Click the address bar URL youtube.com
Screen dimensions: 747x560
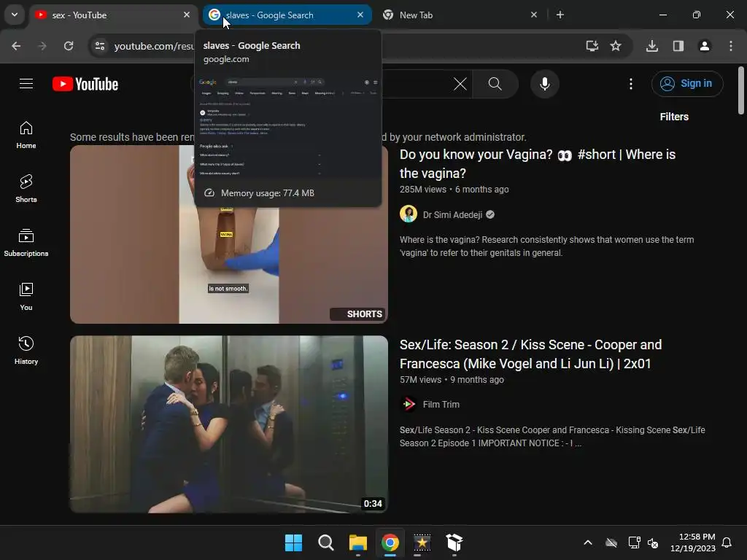(154, 46)
